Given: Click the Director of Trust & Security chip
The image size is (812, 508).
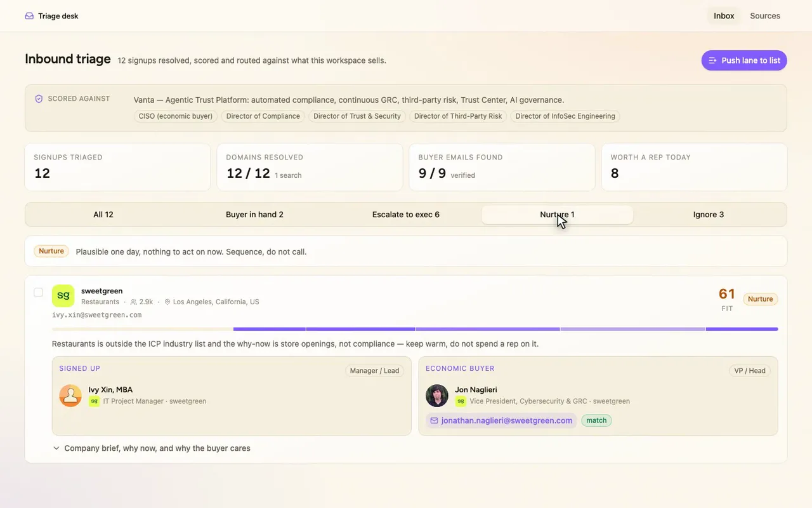Looking at the screenshot, I should [357, 116].
